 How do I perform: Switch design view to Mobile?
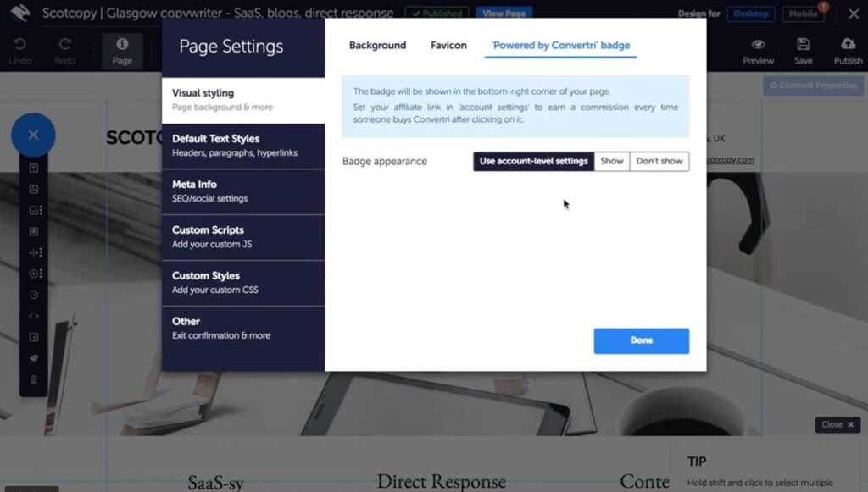click(x=803, y=14)
